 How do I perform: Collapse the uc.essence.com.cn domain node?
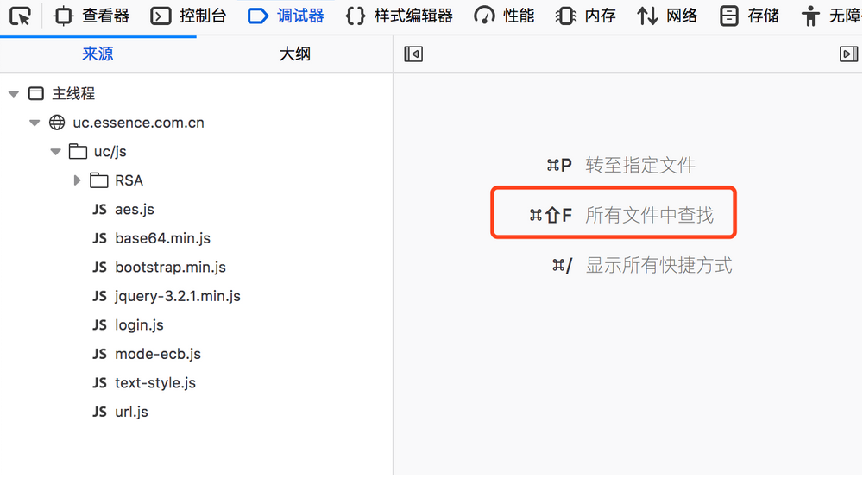click(35, 122)
